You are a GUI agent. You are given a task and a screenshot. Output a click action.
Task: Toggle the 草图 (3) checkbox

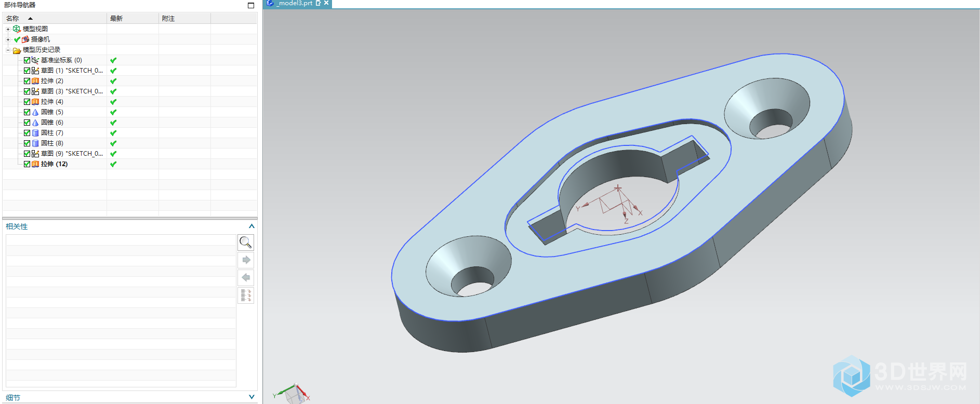pos(27,91)
